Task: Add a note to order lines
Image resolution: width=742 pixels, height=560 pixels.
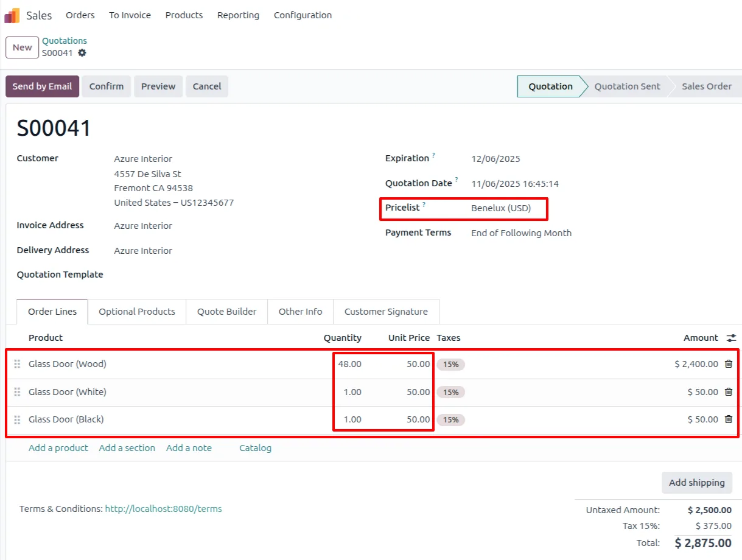Action: click(x=189, y=448)
